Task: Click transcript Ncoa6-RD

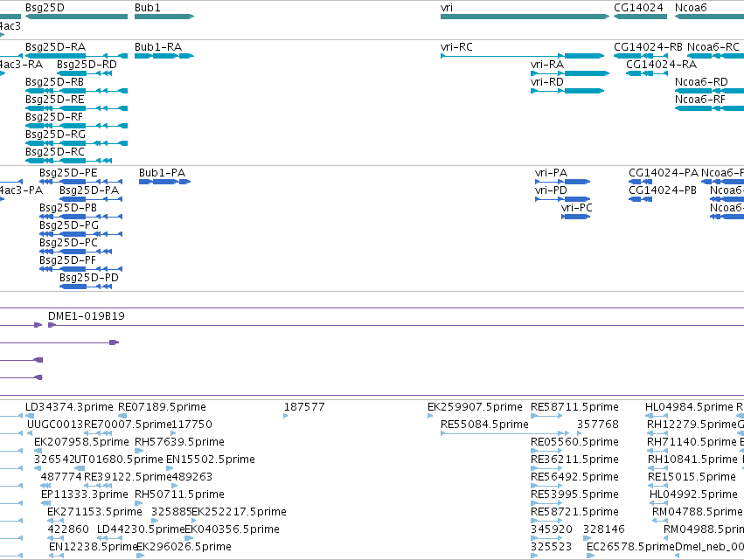Action: (709, 91)
